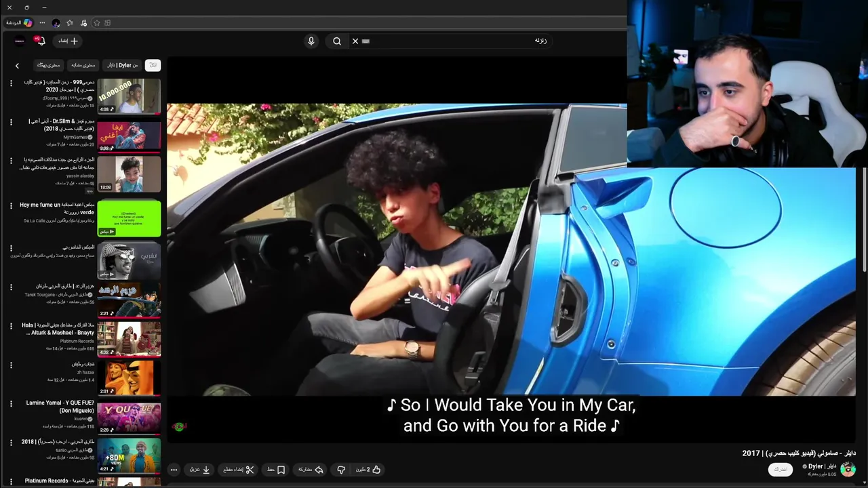
Task: Open browser profile avatar
Action: coord(56,22)
